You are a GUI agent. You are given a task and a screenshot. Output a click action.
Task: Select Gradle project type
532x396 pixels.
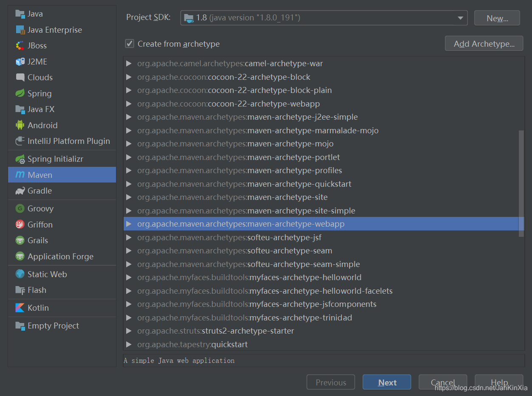coord(62,191)
